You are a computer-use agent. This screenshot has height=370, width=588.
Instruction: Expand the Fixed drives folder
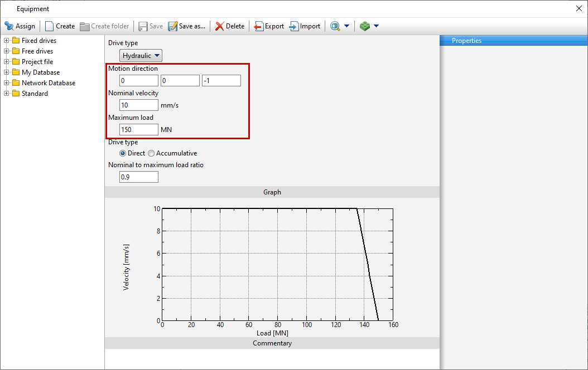tap(7, 41)
